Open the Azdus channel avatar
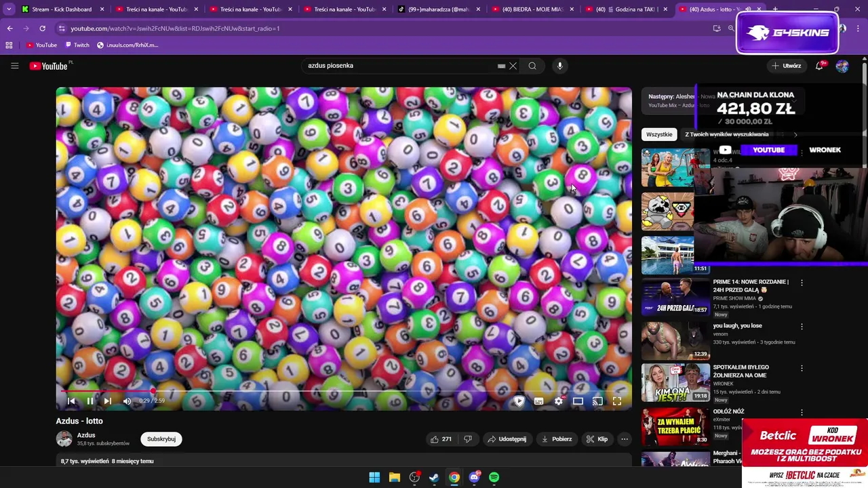This screenshot has height=488, width=868. [64, 439]
